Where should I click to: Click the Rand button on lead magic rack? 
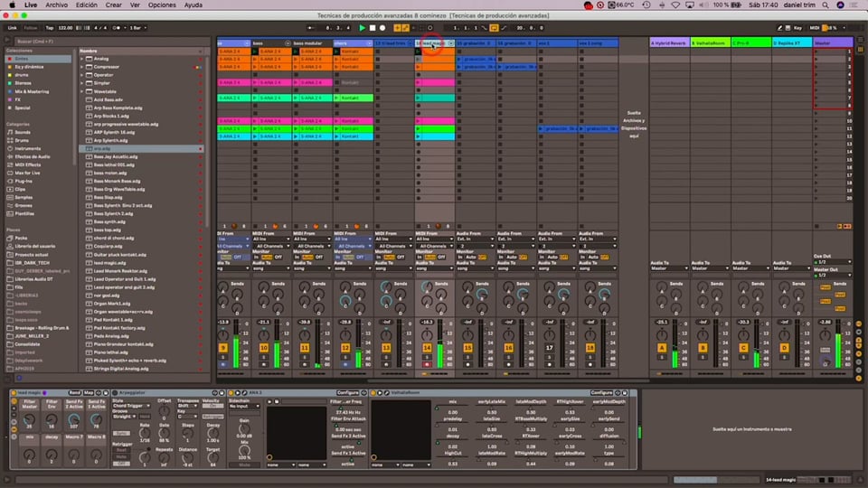[x=75, y=393]
